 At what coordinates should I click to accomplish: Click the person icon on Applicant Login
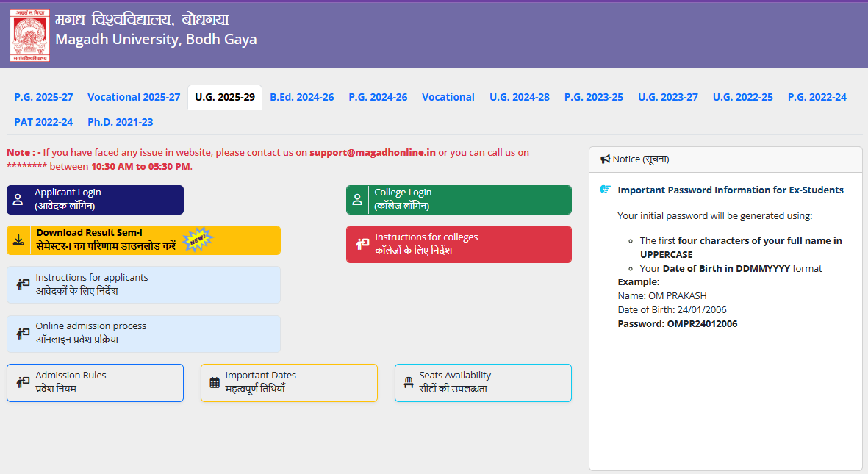coord(18,199)
